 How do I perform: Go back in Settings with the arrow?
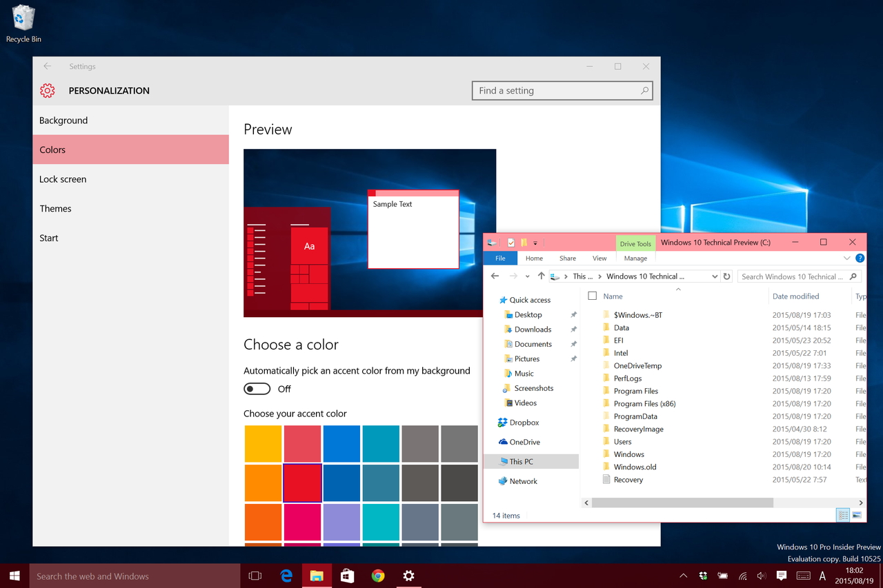coord(47,66)
